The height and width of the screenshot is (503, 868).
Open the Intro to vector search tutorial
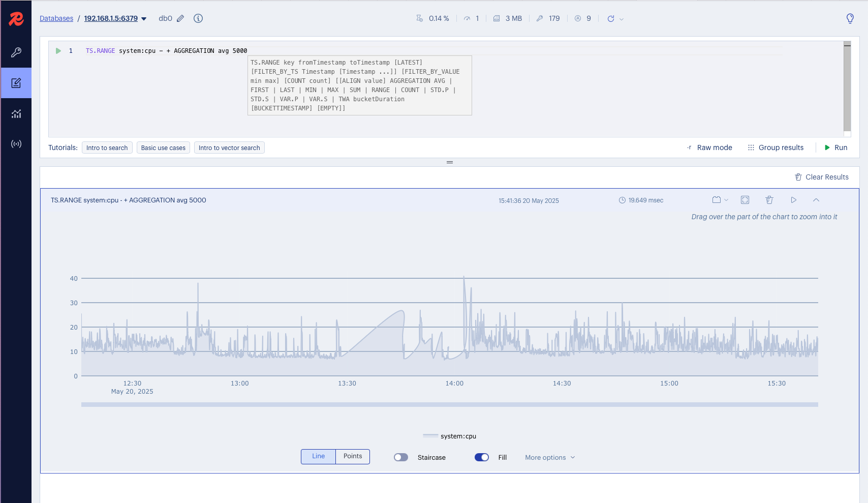[229, 147]
